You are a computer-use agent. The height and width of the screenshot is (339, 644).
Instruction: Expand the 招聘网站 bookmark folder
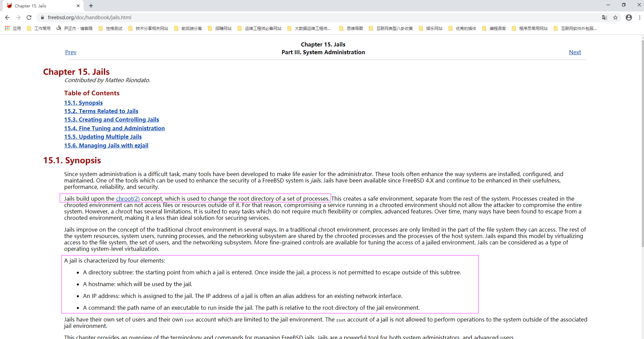(x=220, y=29)
